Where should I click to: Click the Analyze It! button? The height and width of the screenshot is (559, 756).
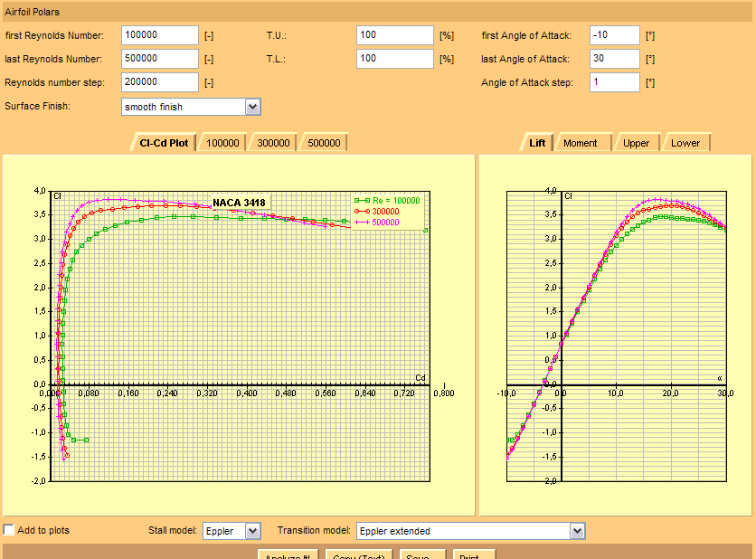pyautogui.click(x=289, y=554)
